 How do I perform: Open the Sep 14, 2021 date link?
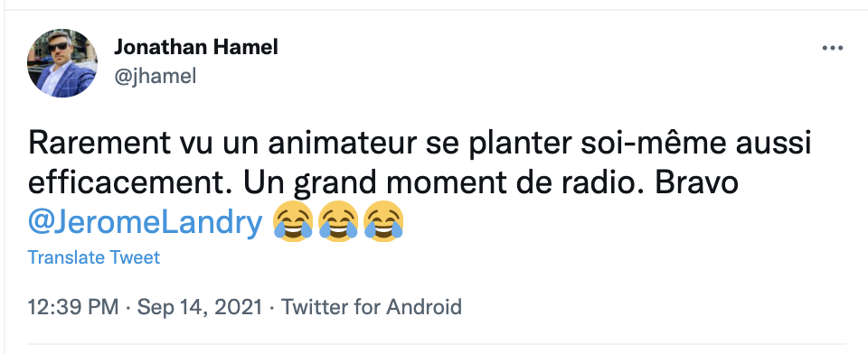[199, 306]
